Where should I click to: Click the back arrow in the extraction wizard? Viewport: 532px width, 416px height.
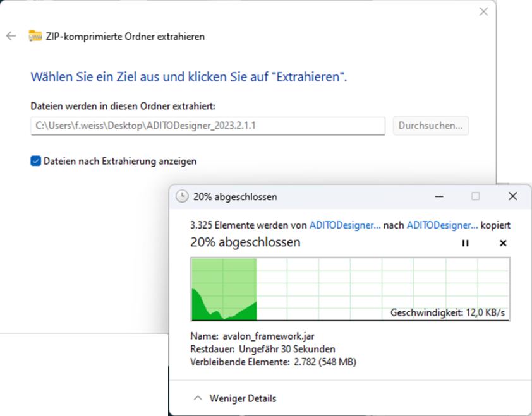coord(11,37)
